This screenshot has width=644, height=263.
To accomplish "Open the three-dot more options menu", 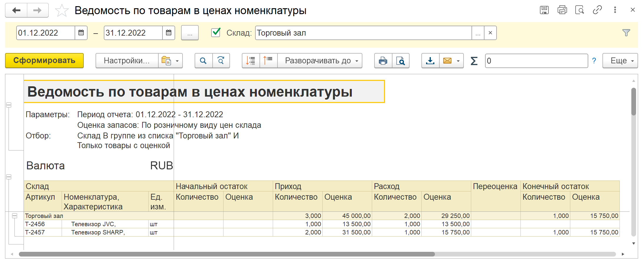I will tap(615, 10).
